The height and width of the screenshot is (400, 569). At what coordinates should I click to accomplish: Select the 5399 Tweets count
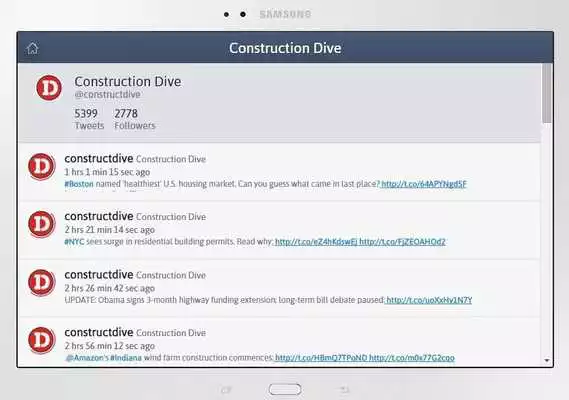coord(89,119)
